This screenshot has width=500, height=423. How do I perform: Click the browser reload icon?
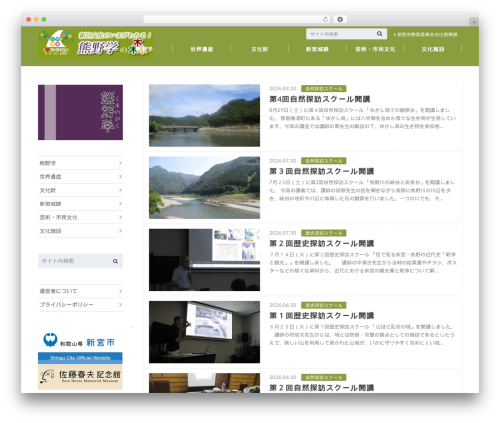pyautogui.click(x=325, y=19)
